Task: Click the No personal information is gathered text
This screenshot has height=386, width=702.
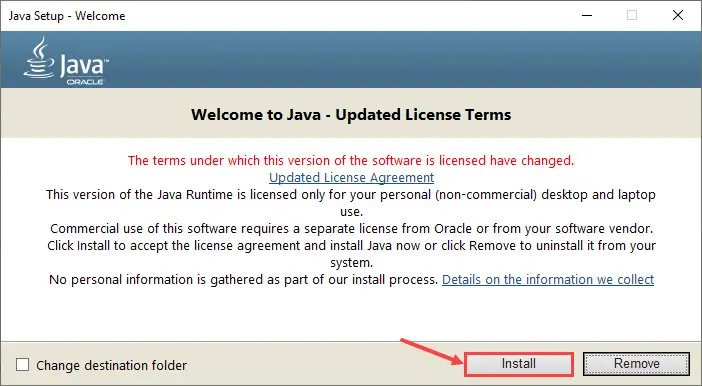Action: pyautogui.click(x=243, y=280)
